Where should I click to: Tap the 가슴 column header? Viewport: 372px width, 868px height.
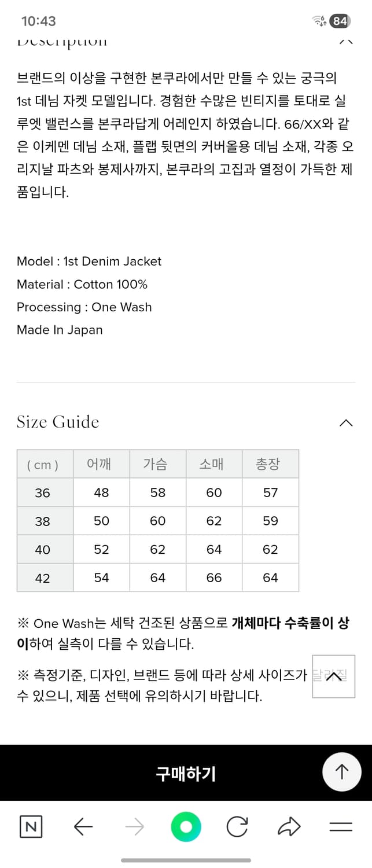click(x=158, y=464)
